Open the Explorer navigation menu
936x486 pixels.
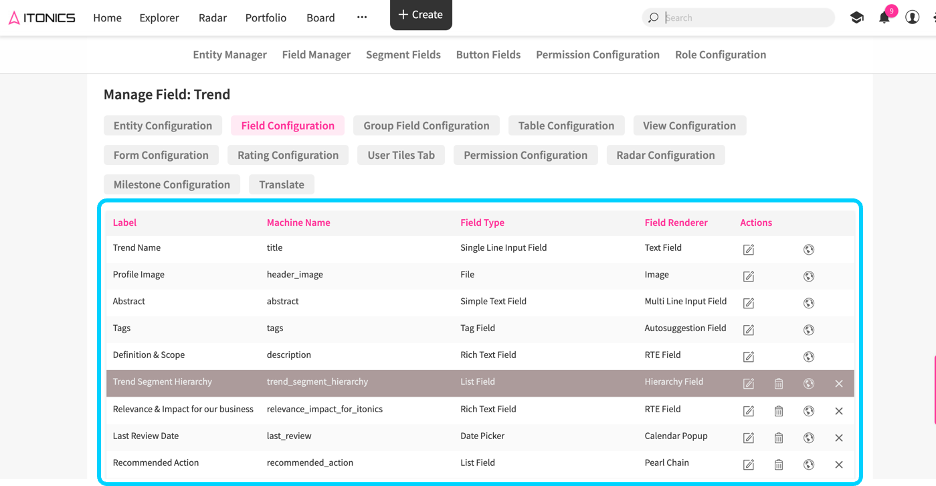click(x=159, y=18)
